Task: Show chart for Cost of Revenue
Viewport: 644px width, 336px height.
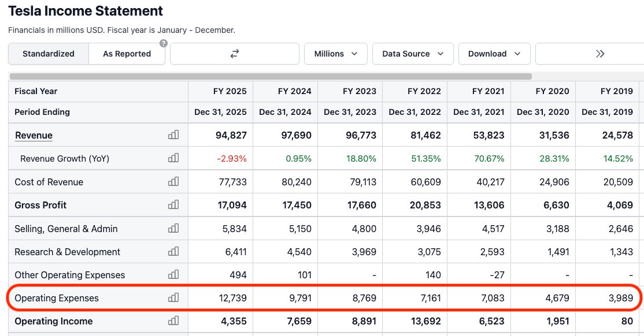Action: [x=173, y=182]
